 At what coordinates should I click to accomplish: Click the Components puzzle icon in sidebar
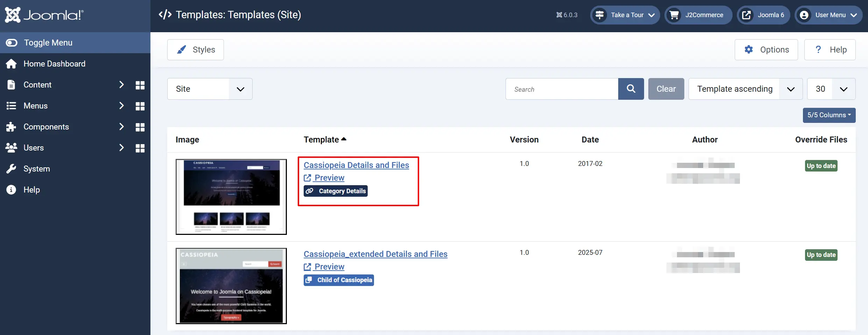(11, 127)
